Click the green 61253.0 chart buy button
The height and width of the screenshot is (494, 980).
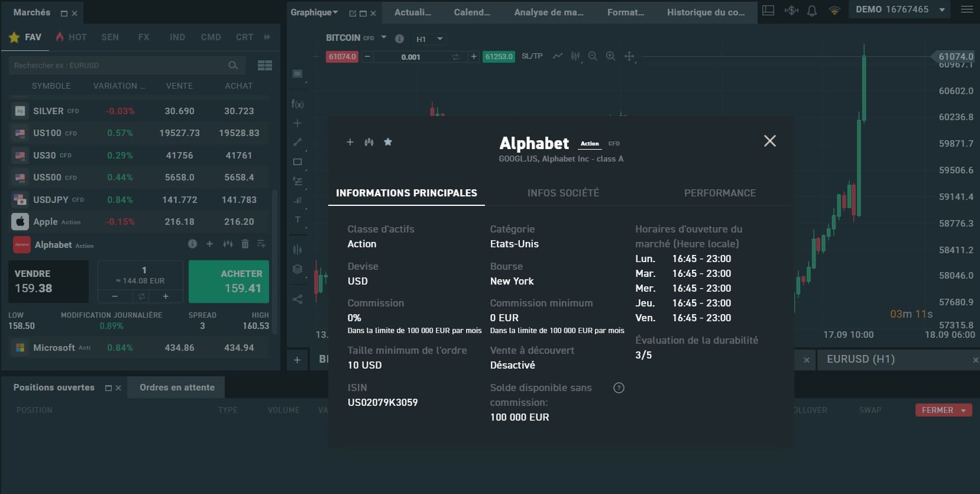pos(499,57)
